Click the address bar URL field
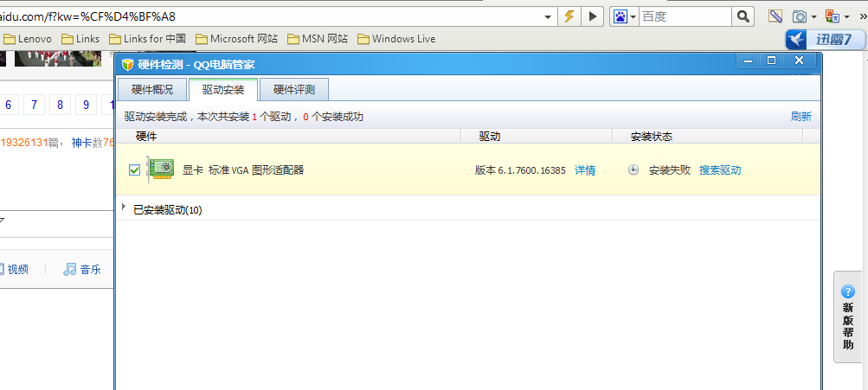 (x=270, y=16)
